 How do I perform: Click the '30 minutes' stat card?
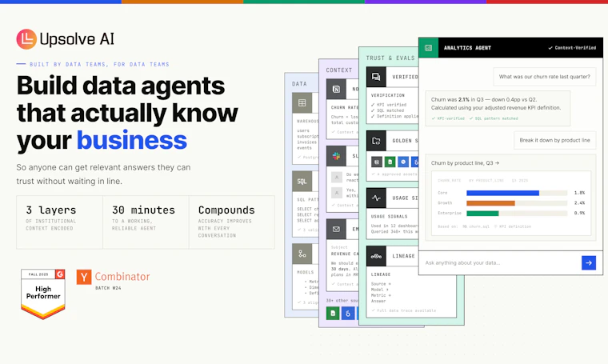point(146,222)
